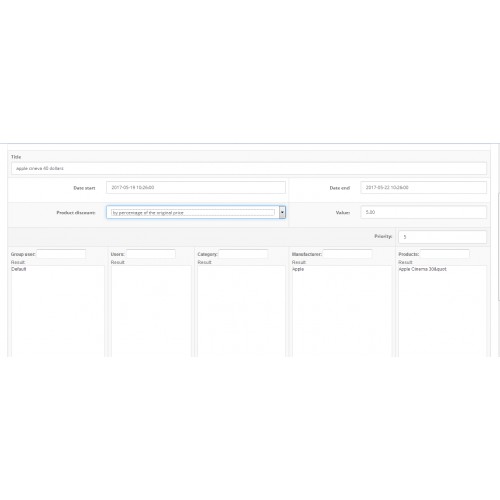Click the Priority input field
Screen dimensions: 500x500
click(442, 237)
